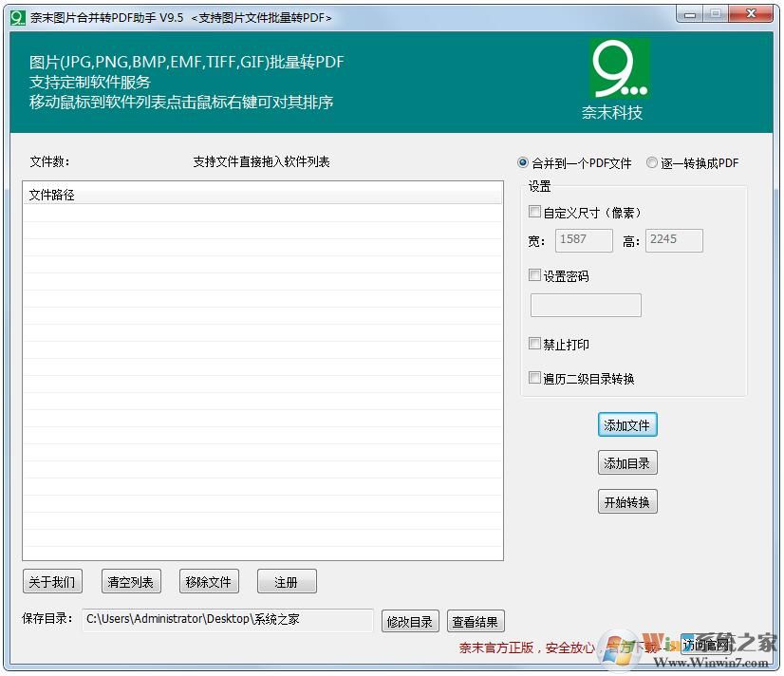
Task: Select the 合并到一个PDF文件 radio option
Action: pos(522,162)
